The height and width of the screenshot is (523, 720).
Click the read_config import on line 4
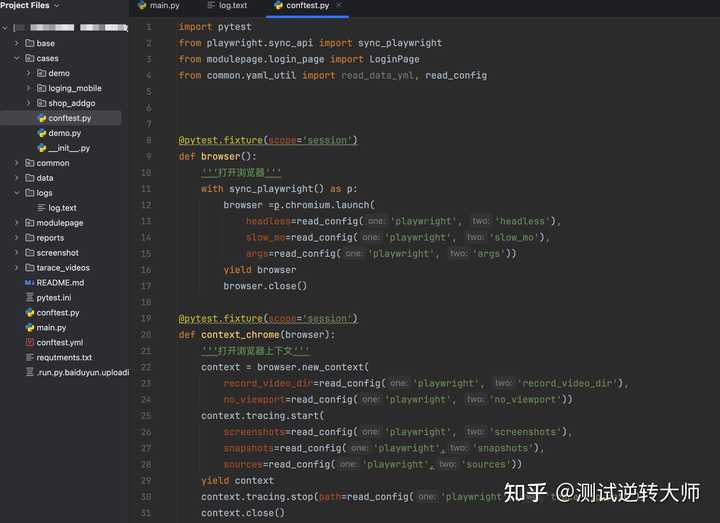(x=456, y=75)
